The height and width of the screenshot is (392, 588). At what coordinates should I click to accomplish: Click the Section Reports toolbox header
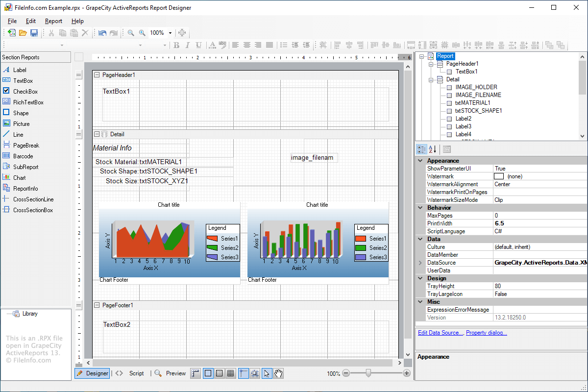coord(36,57)
